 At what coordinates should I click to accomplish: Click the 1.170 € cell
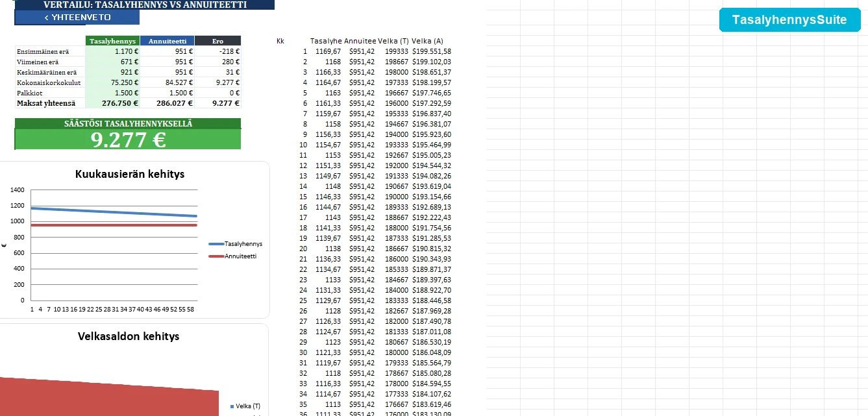coord(112,51)
